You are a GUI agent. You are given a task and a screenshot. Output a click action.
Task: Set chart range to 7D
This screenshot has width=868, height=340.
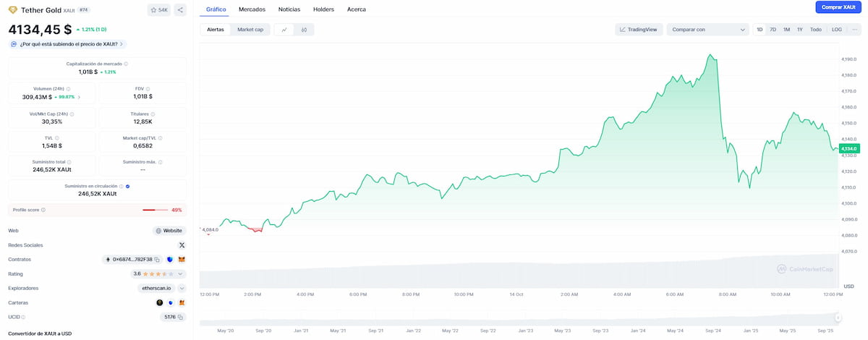tap(773, 30)
